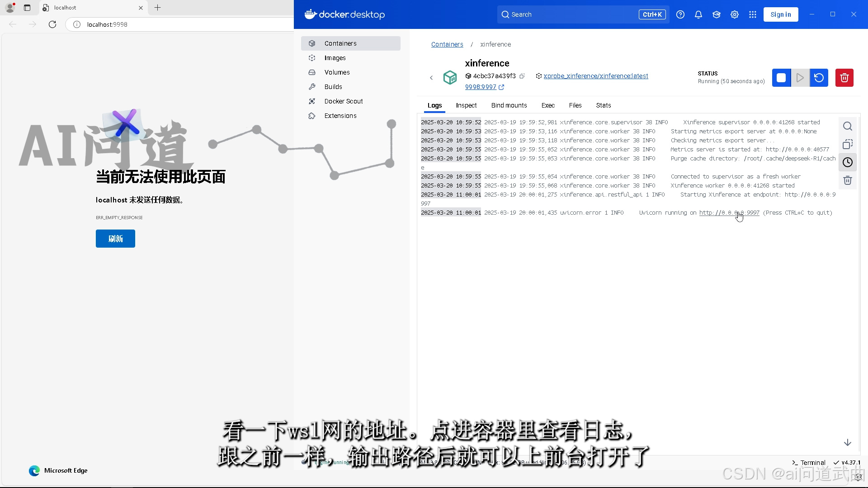Copy the container ID 4cbc37a439f3

(x=522, y=76)
